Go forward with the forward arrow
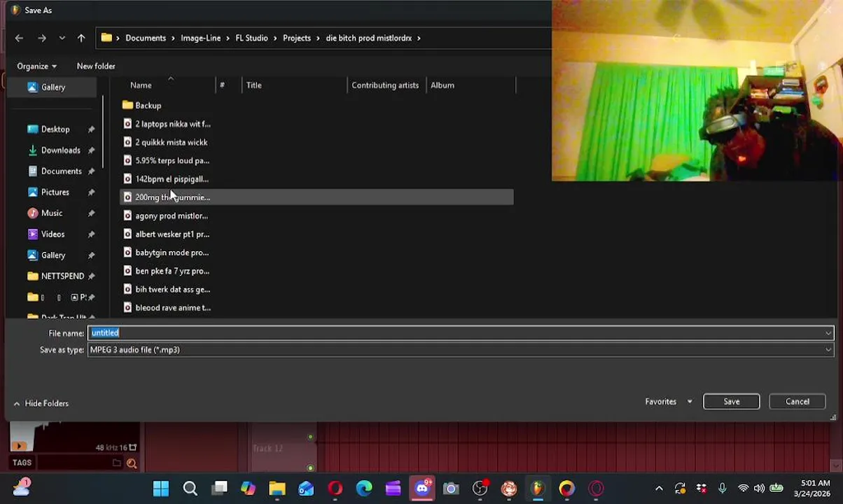Viewport: 843px width, 504px height. point(42,38)
